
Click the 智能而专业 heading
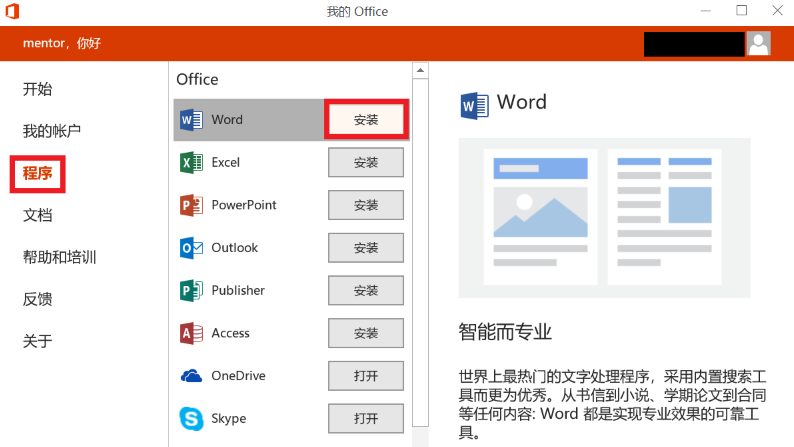505,332
